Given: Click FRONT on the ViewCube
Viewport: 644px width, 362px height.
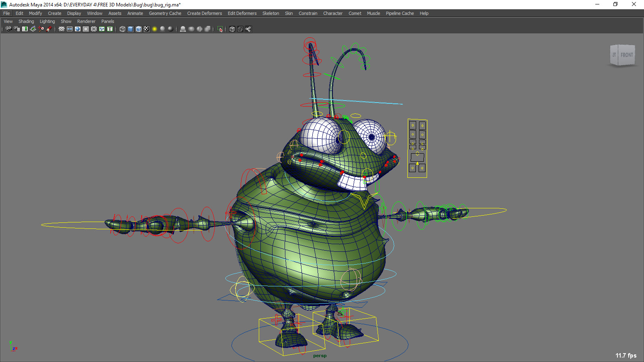Looking at the screenshot, I should pyautogui.click(x=627, y=55).
